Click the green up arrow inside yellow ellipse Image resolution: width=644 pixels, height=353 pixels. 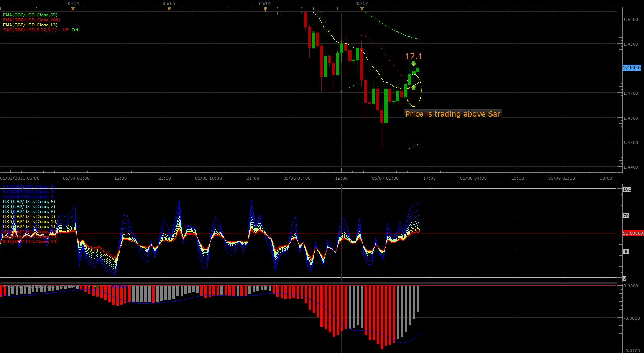point(414,87)
